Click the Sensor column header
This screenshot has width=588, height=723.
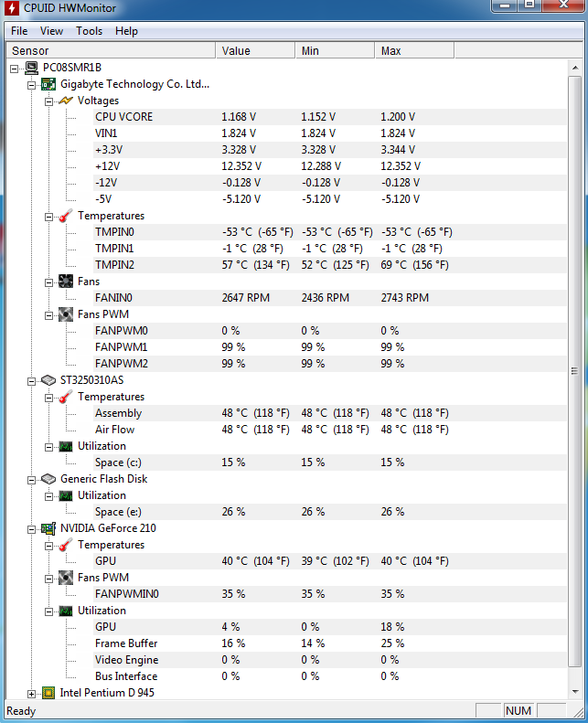tap(111, 50)
